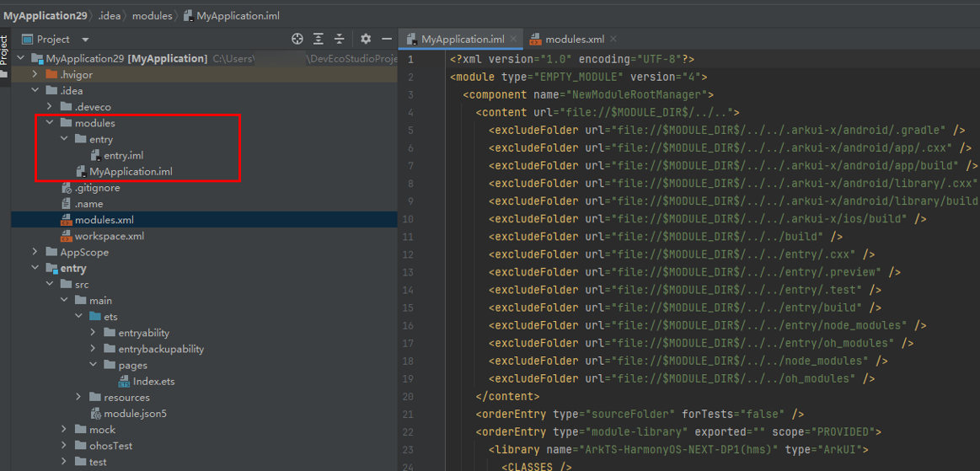Click .idea in the breadcrumb path
Viewport: 980px width, 471px height.
coord(110,16)
